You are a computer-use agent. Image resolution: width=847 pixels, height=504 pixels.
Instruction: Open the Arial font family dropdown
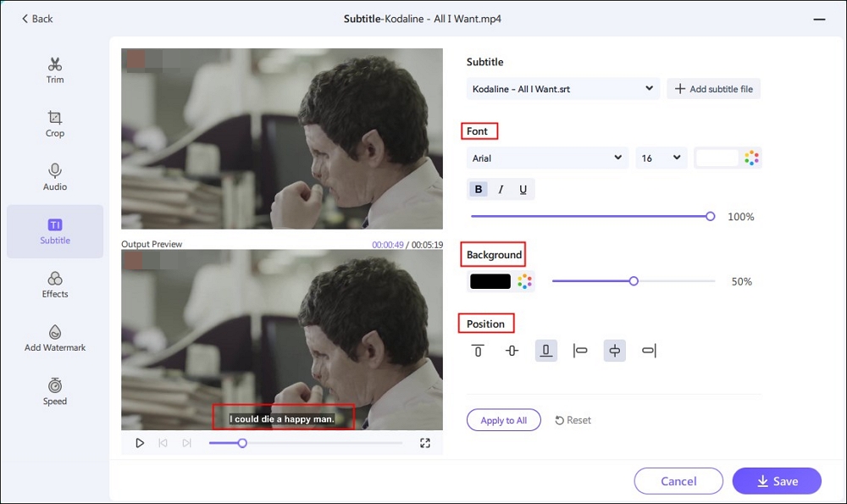tap(547, 158)
